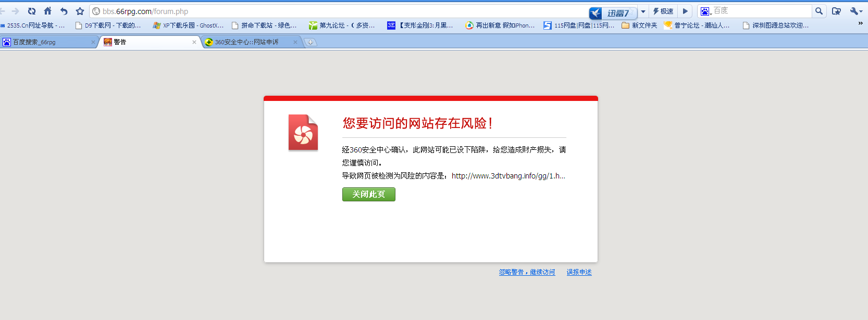The height and width of the screenshot is (320, 868).
Task: Click the 误报申述 link
Action: pyautogui.click(x=579, y=272)
